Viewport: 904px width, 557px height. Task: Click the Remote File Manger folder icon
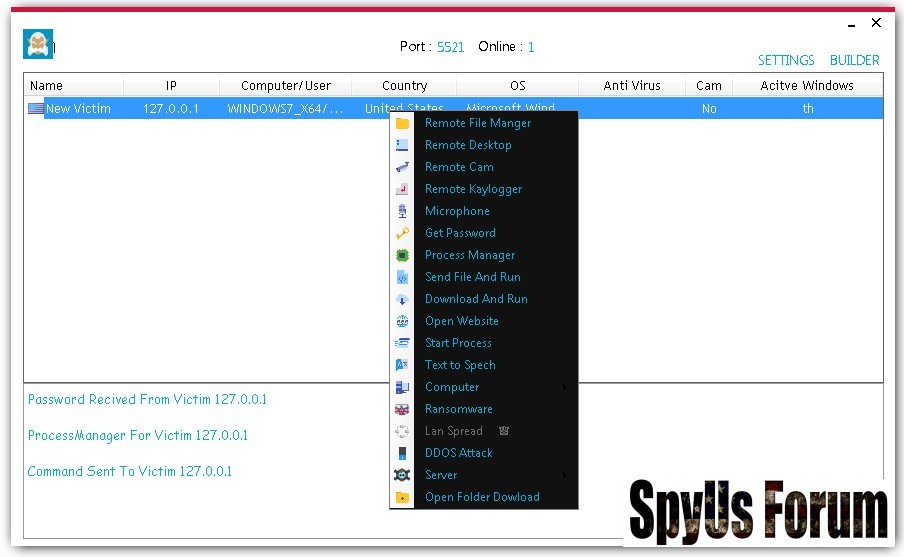coord(402,123)
